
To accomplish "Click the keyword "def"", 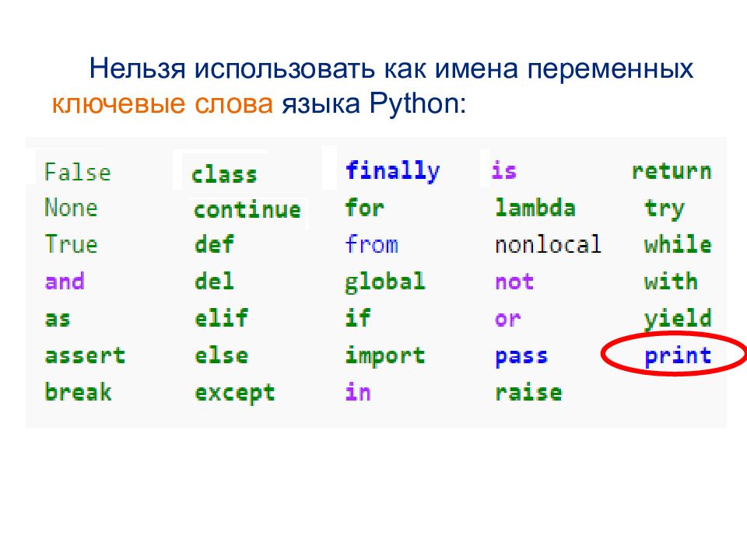I will click(214, 243).
